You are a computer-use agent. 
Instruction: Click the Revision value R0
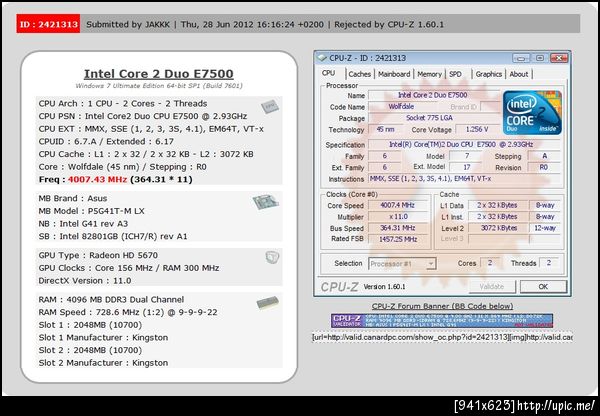pos(544,167)
